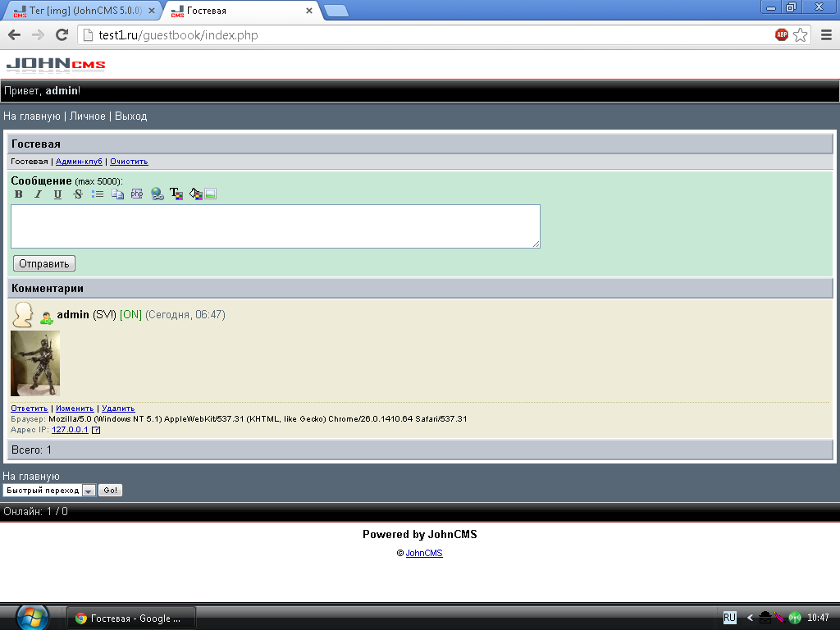Open the Личное menu link
The width and height of the screenshot is (840, 630).
point(87,116)
